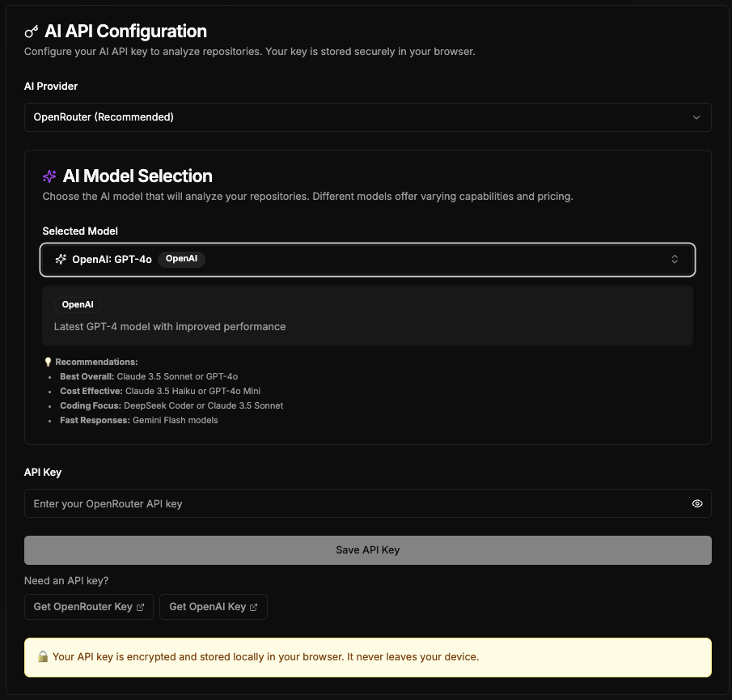This screenshot has width=732, height=700.
Task: Click the OpenAI badge in the Selected Model field
Action: pyautogui.click(x=181, y=259)
